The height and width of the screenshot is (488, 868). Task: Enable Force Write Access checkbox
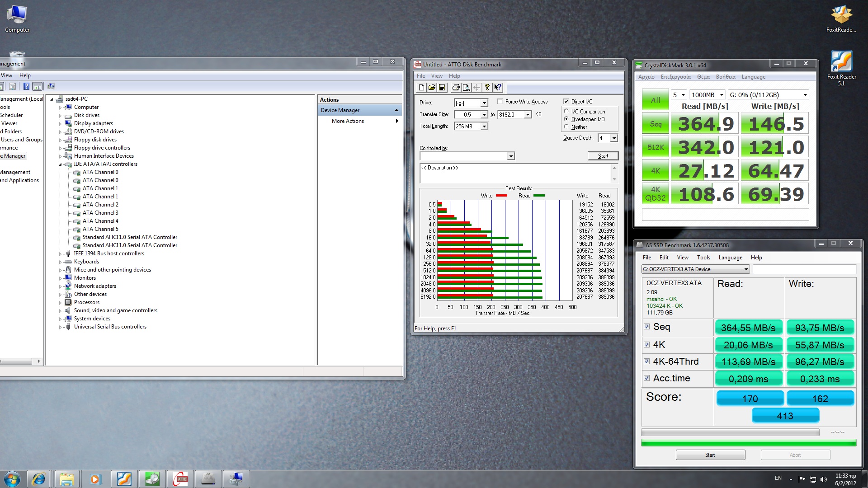click(500, 101)
